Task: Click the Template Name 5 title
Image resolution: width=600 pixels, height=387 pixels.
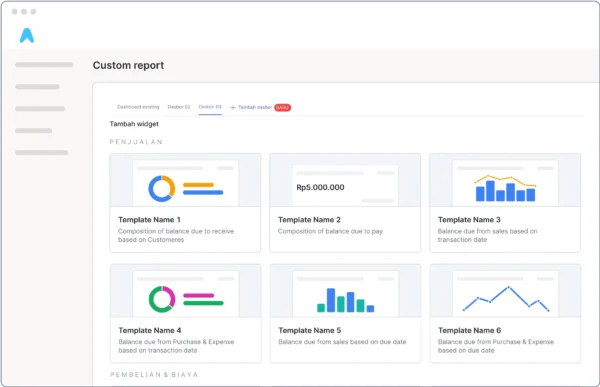Action: pyautogui.click(x=310, y=330)
